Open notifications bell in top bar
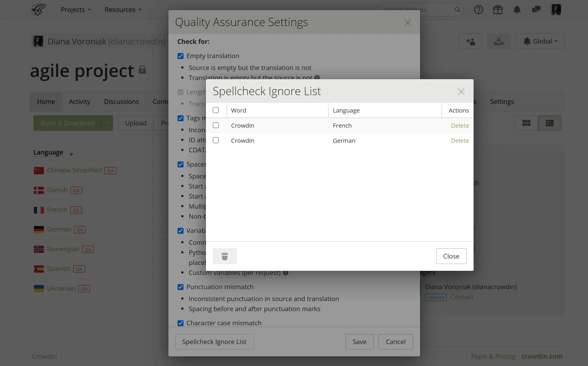The width and height of the screenshot is (588, 366). point(517,10)
